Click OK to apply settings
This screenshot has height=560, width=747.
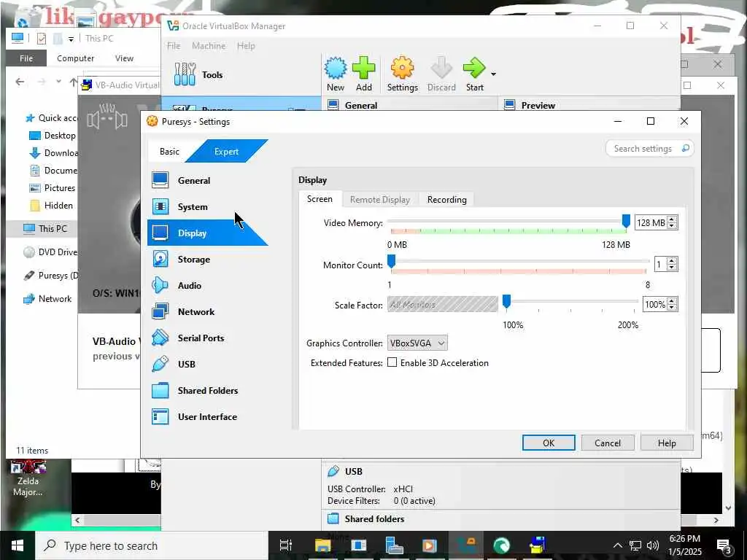[549, 443]
